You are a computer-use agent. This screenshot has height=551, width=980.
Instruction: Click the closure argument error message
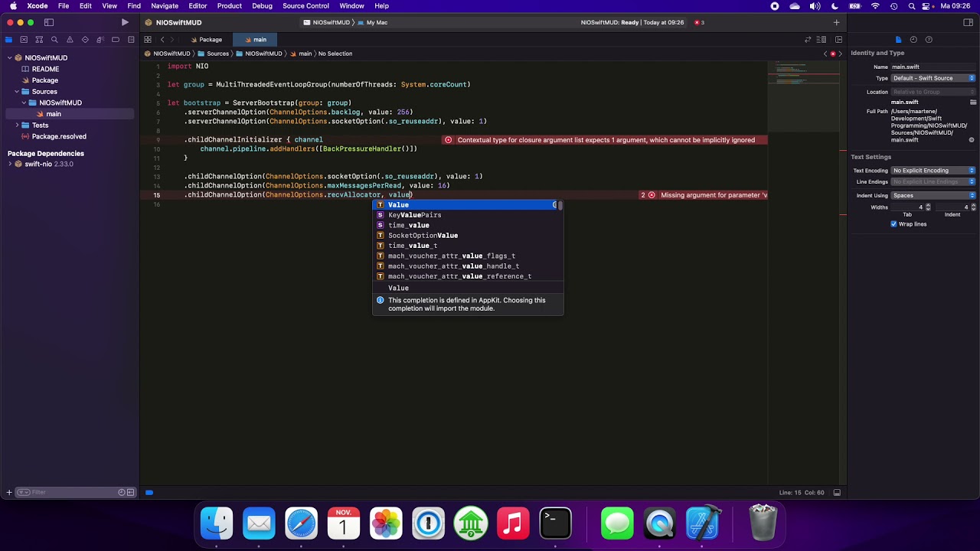point(606,140)
